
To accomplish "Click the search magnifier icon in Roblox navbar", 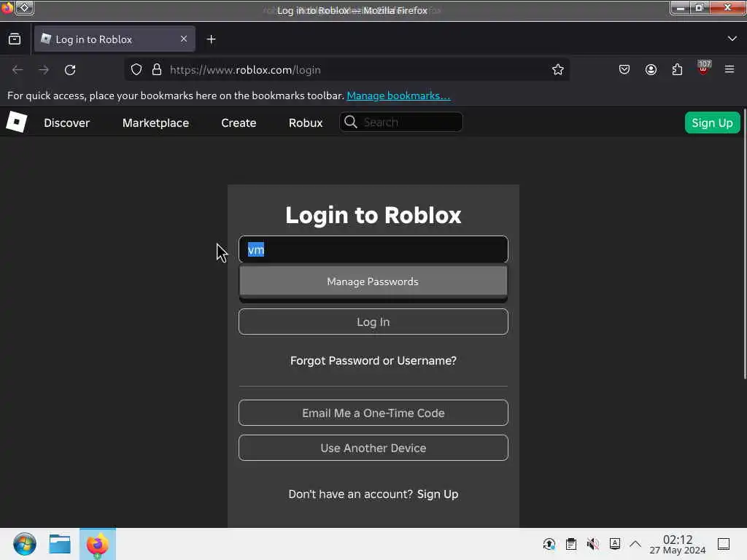I will 351,122.
